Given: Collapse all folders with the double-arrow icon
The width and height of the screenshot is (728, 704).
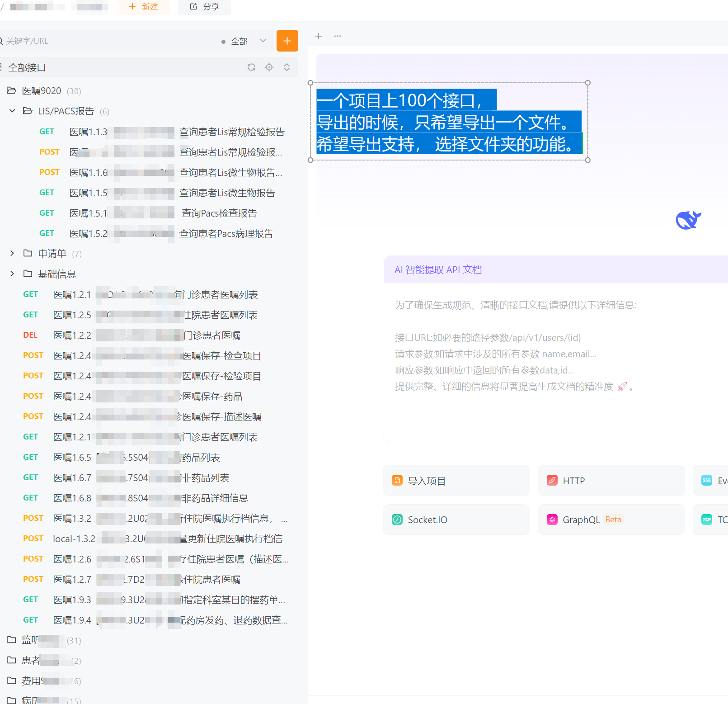Looking at the screenshot, I should pos(287,67).
